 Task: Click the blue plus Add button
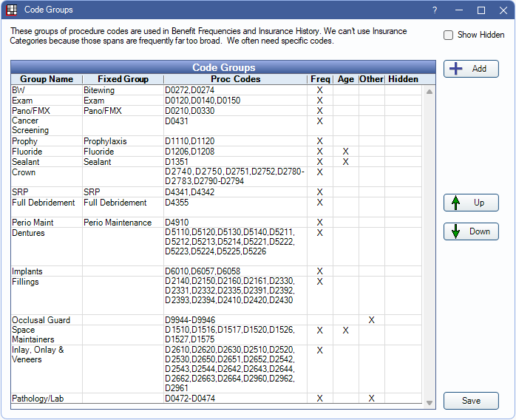(x=471, y=69)
